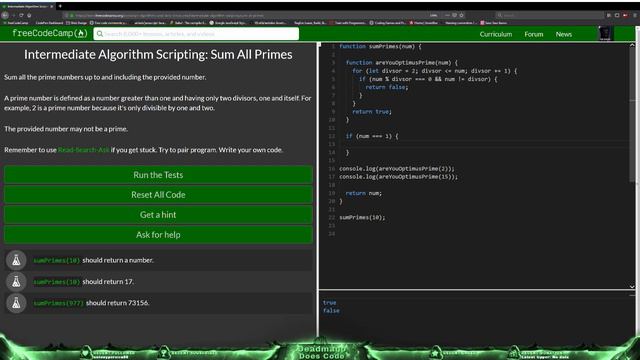The image size is (640, 360).
Task: Click Reset All Code button
Action: pyautogui.click(x=158, y=195)
